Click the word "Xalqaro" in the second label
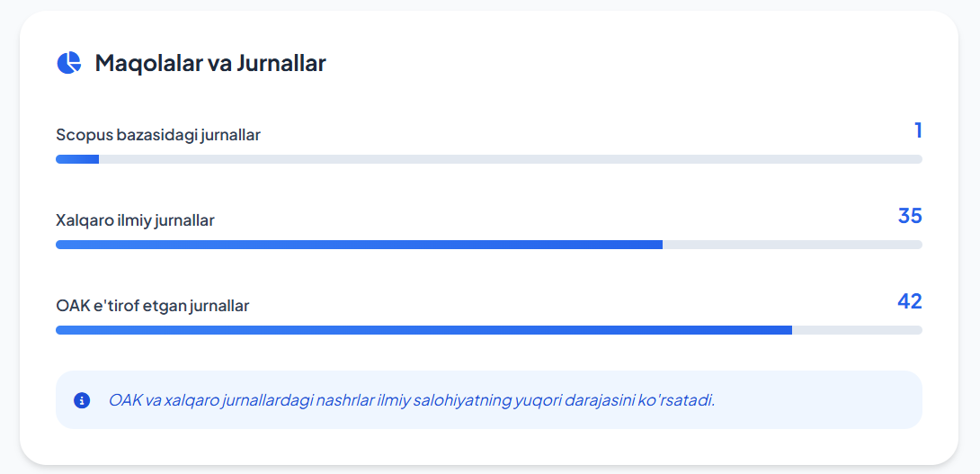980x474 pixels. click(x=85, y=220)
